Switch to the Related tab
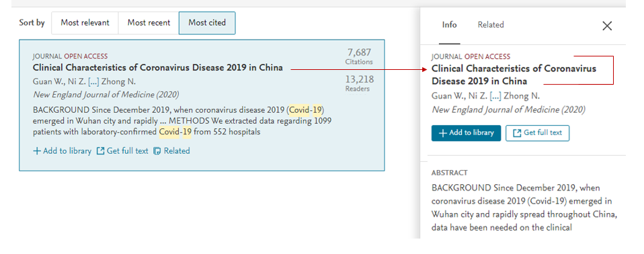Image resolution: width=644 pixels, height=254 pixels. pyautogui.click(x=490, y=25)
